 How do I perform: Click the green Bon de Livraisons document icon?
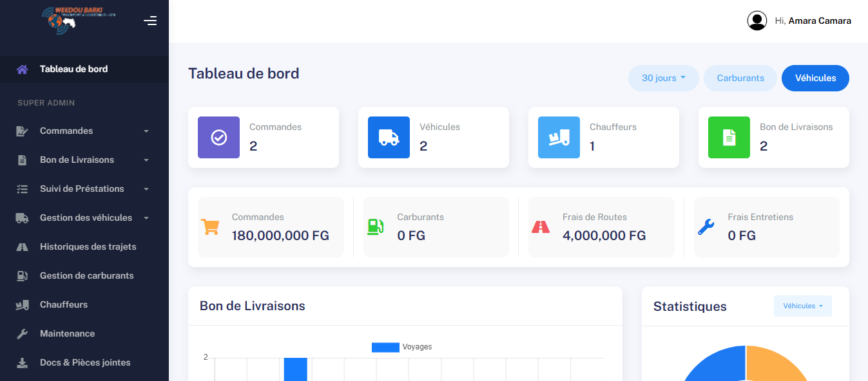[729, 137]
